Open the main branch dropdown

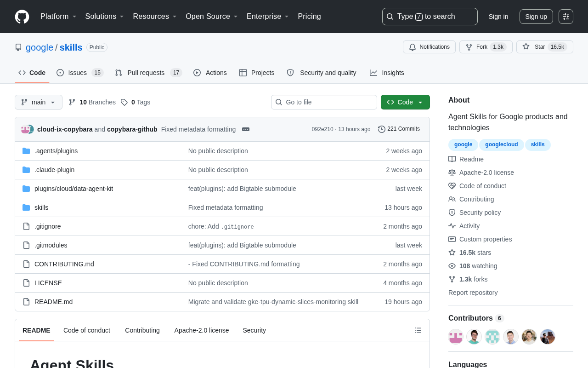39,102
